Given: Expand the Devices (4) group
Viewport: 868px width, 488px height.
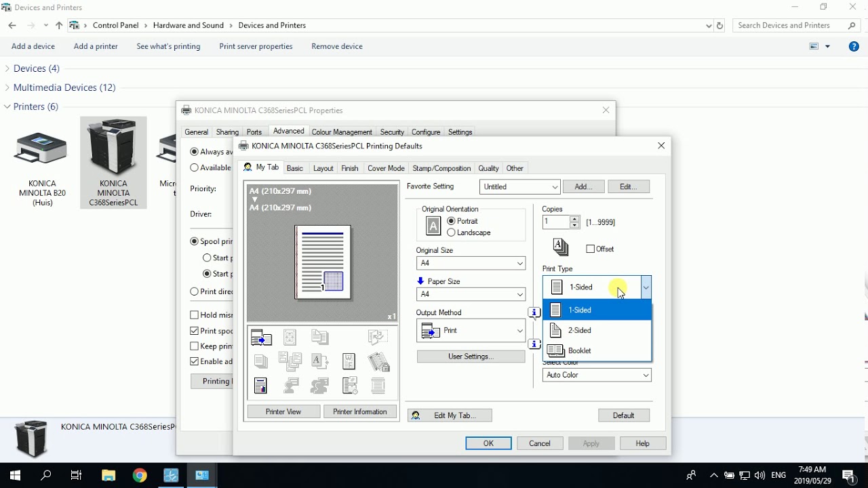Looking at the screenshot, I should click(7, 68).
